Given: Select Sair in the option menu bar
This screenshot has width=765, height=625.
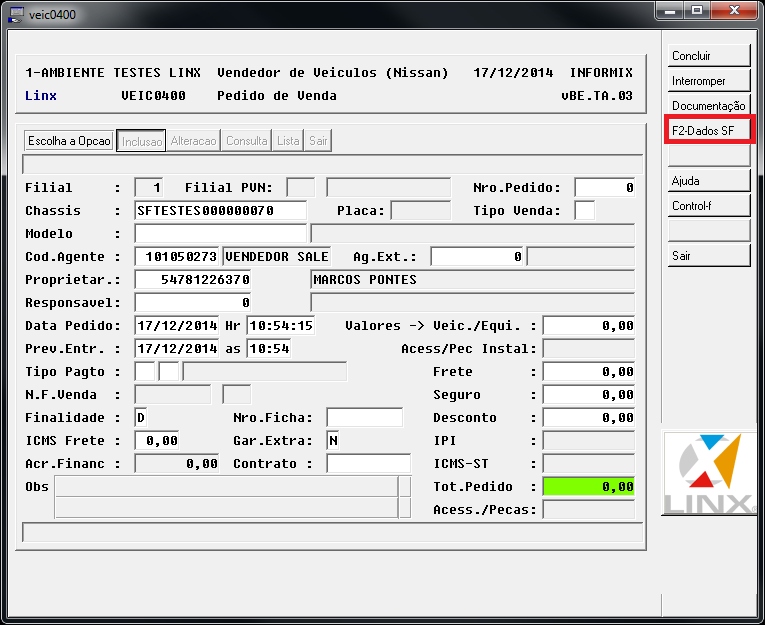Looking at the screenshot, I should click(x=318, y=141).
